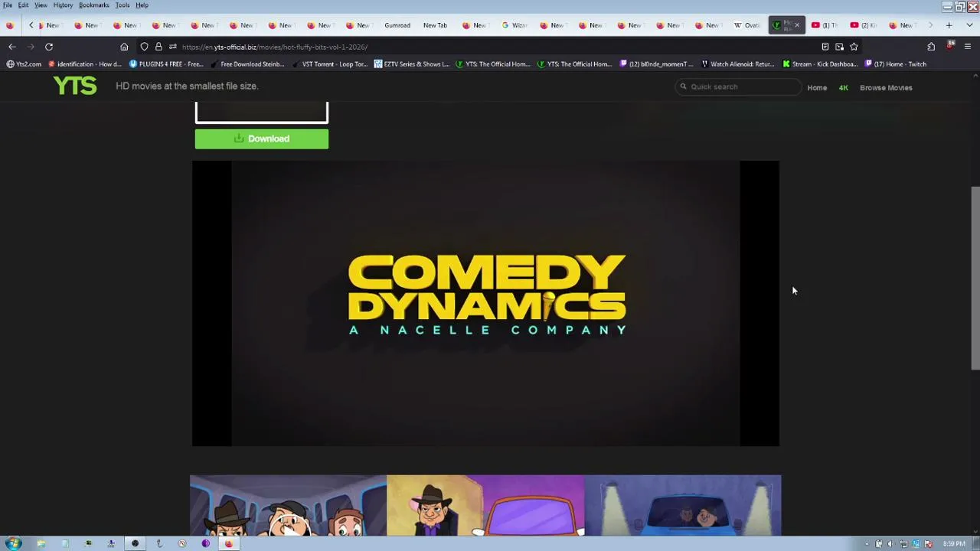Open the Firefox application hamburger menu
The height and width of the screenshot is (551, 980).
click(968, 47)
